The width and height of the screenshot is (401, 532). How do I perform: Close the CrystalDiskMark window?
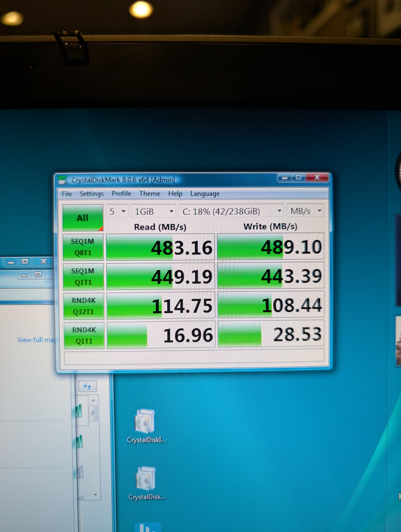[317, 177]
